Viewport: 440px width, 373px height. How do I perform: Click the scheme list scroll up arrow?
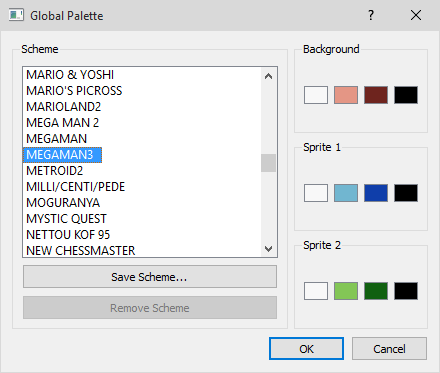point(268,76)
